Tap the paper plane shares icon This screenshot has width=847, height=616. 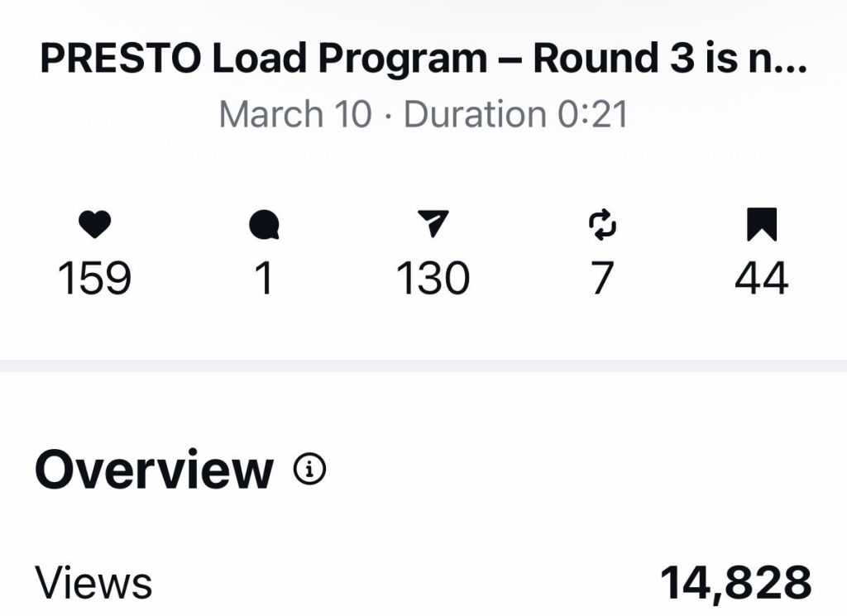(433, 223)
